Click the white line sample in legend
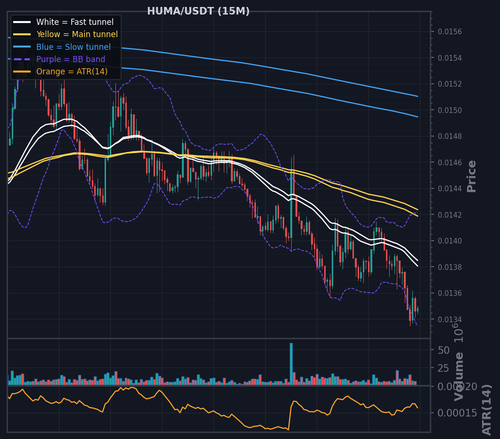500x439 pixels. [22, 22]
